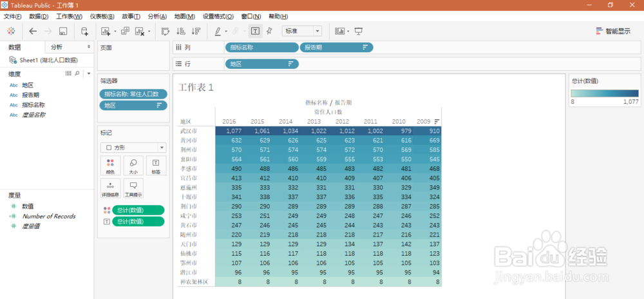Open the 大小 size marks card
The height and width of the screenshot is (299, 644).
133,166
